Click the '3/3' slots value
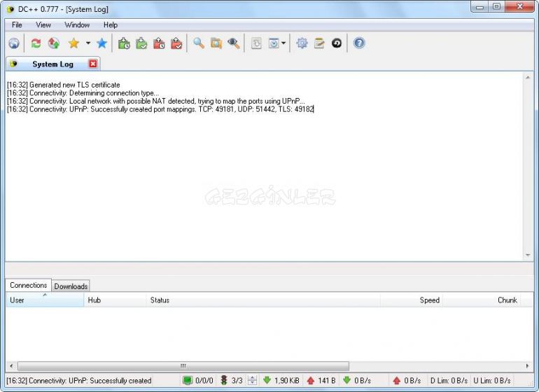This screenshot has height=392, width=539. click(x=237, y=381)
